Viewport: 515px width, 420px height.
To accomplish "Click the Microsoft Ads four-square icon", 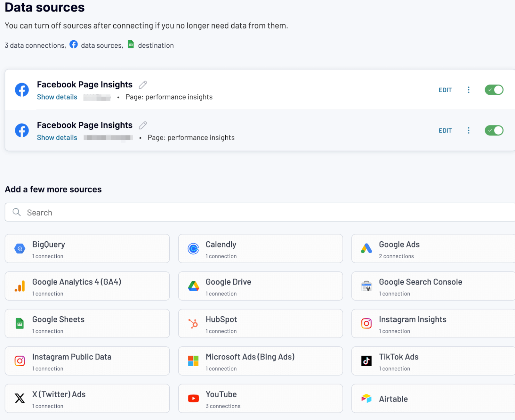I will pyautogui.click(x=193, y=361).
